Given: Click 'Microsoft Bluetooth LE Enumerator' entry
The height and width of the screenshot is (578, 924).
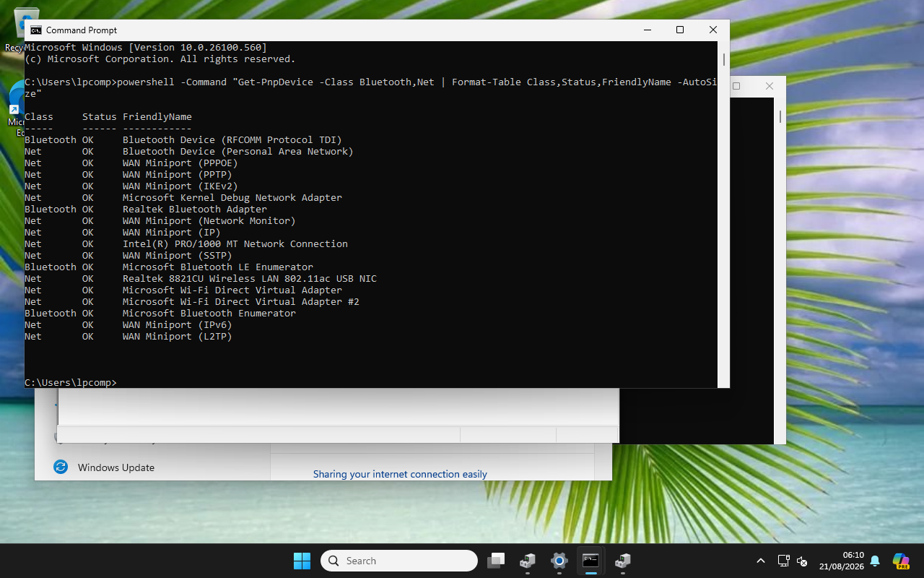Looking at the screenshot, I should coord(218,267).
